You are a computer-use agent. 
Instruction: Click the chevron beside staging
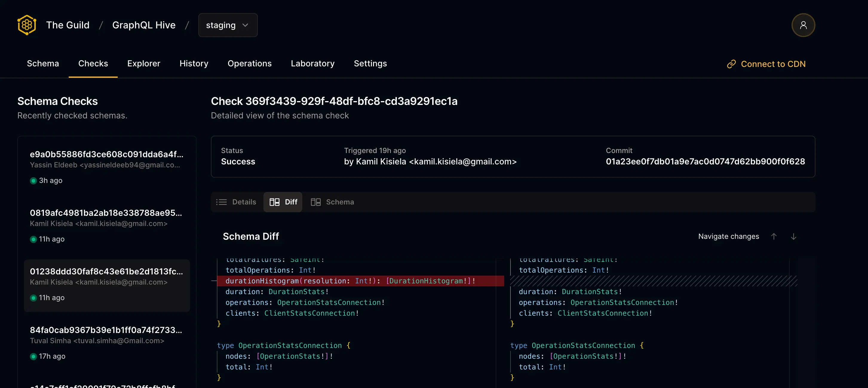245,25
